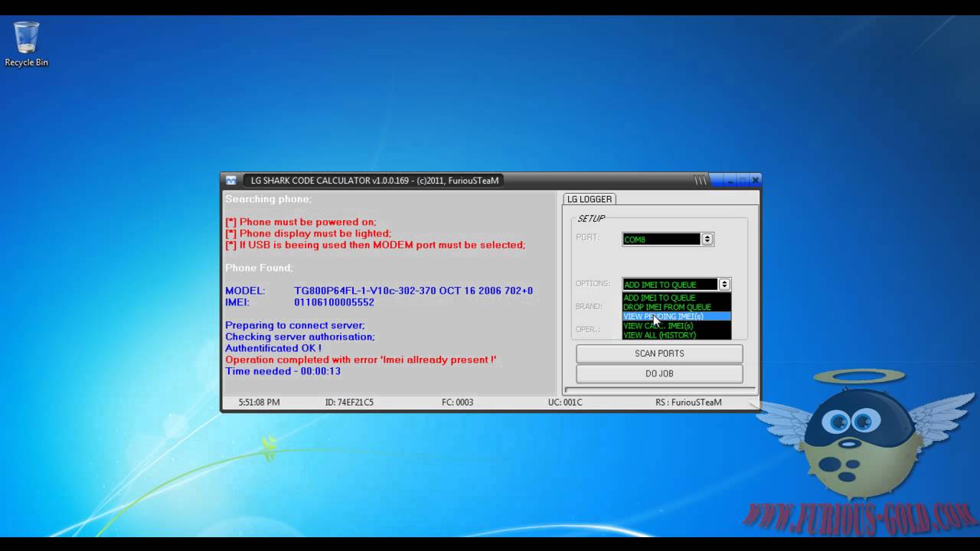Open the Recycle Bin desktop icon
Screen dimensions: 980x551
(26, 44)
